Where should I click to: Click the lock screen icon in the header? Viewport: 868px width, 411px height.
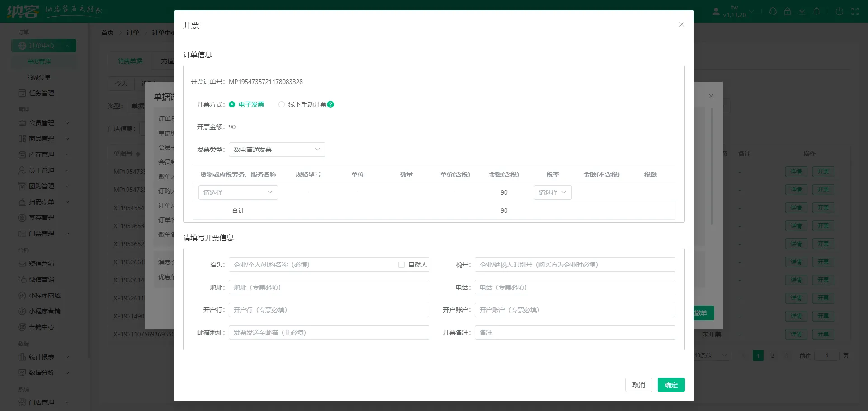[x=788, y=11]
